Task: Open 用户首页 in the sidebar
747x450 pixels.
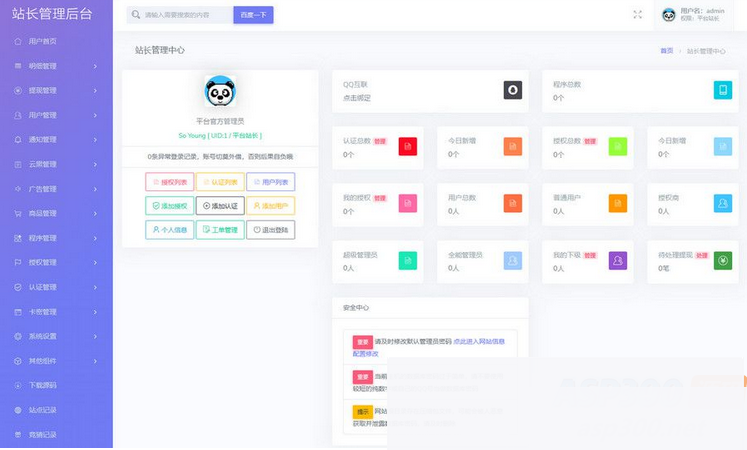Action: [x=43, y=42]
